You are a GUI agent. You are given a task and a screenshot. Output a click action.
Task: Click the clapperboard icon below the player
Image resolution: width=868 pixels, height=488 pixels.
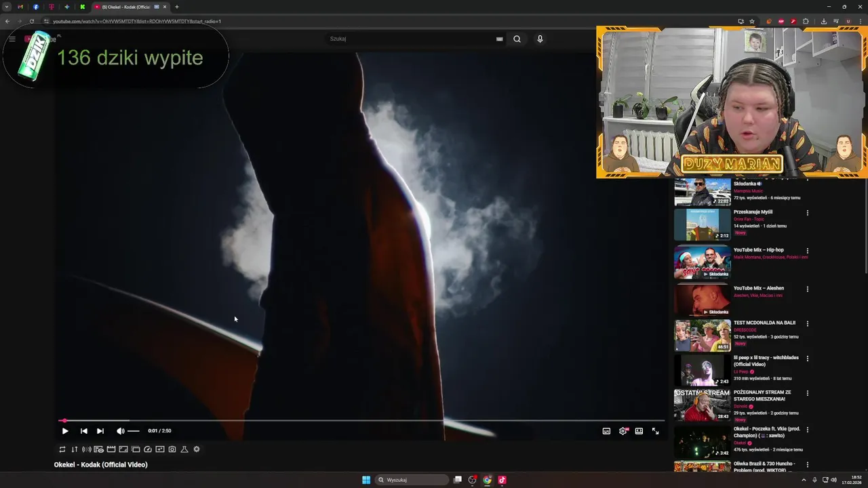point(111,449)
